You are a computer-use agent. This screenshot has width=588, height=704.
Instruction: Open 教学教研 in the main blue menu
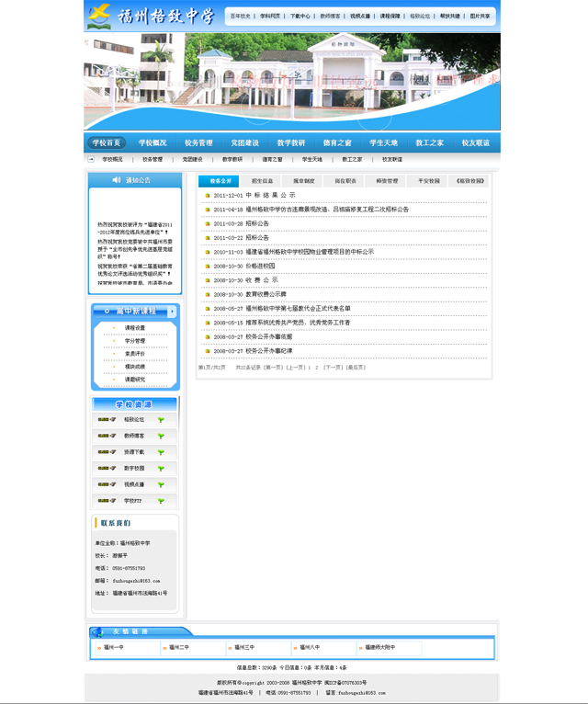click(291, 142)
